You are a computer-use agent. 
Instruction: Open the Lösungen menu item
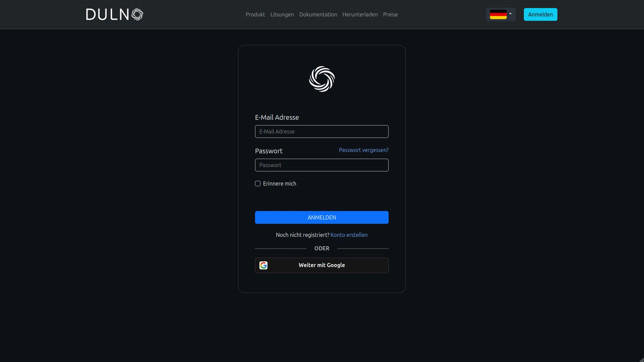point(282,14)
